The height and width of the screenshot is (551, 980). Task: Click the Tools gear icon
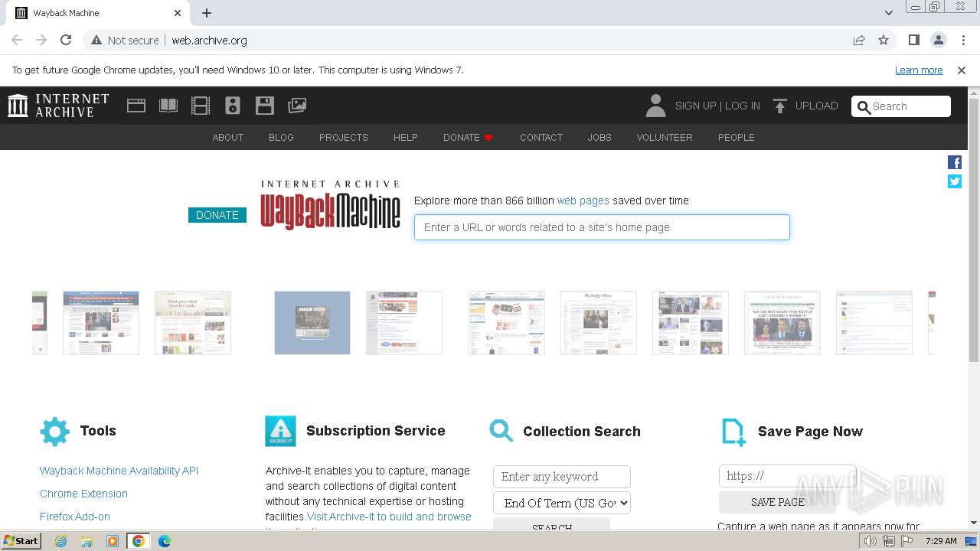54,432
